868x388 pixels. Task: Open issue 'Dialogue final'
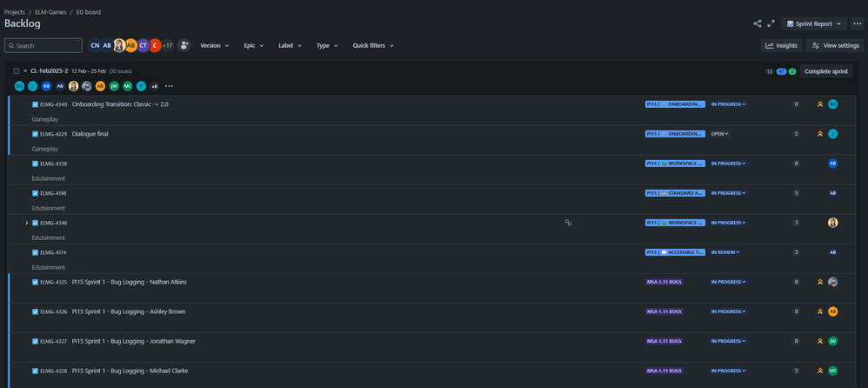[90, 134]
